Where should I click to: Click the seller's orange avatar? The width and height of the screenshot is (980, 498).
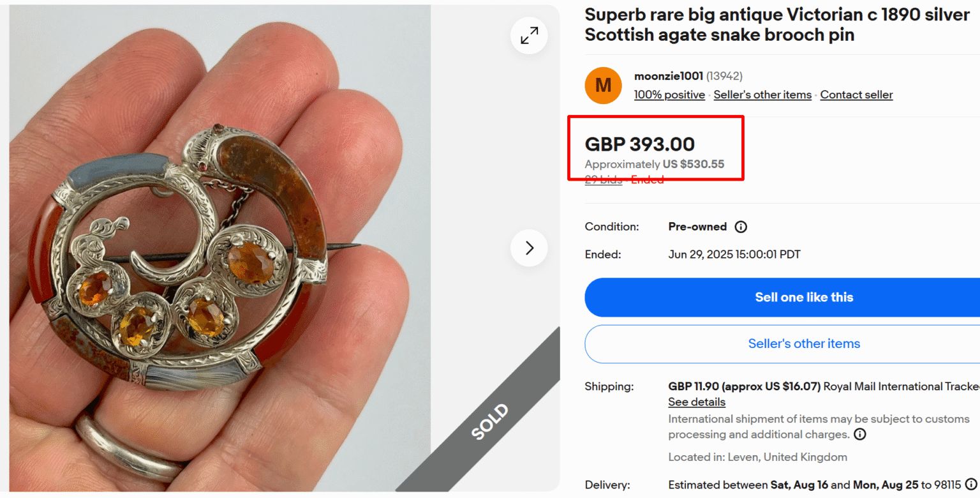pyautogui.click(x=603, y=85)
